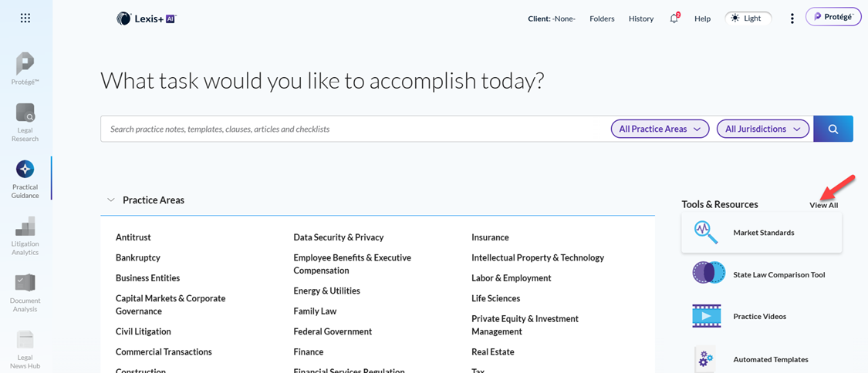Click the Protégé button at top right

(834, 17)
